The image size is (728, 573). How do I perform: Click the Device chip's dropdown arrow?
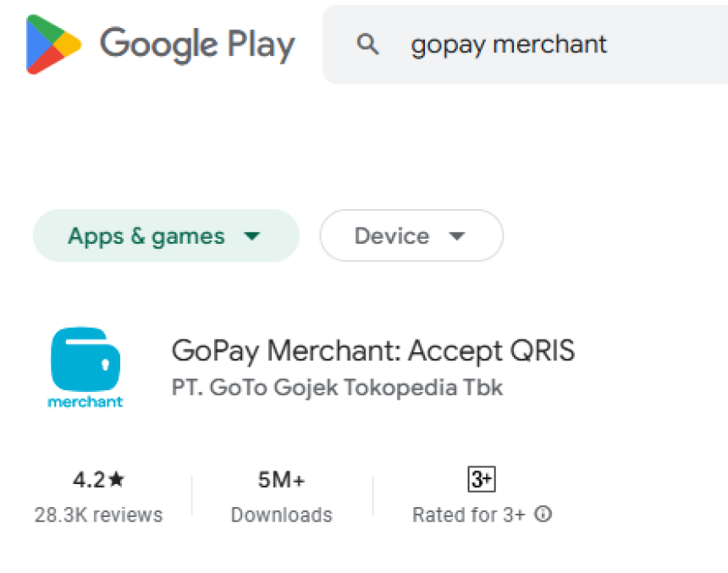tap(457, 236)
